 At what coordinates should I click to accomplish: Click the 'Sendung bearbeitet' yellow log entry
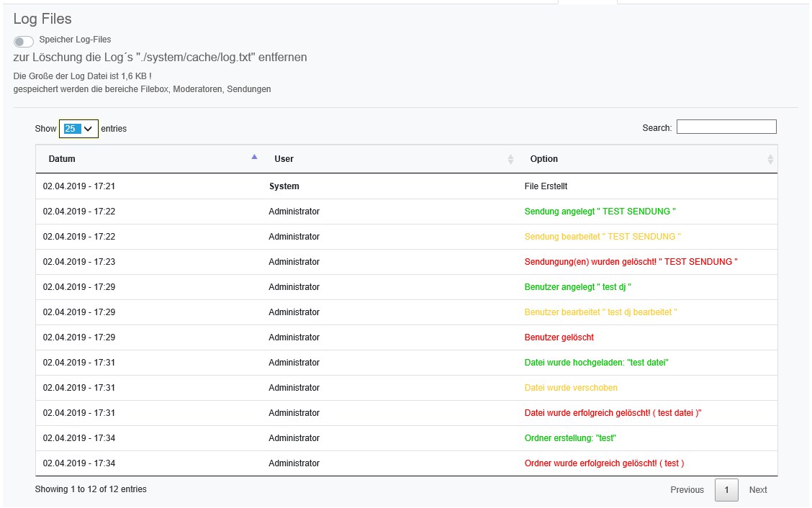pyautogui.click(x=602, y=237)
